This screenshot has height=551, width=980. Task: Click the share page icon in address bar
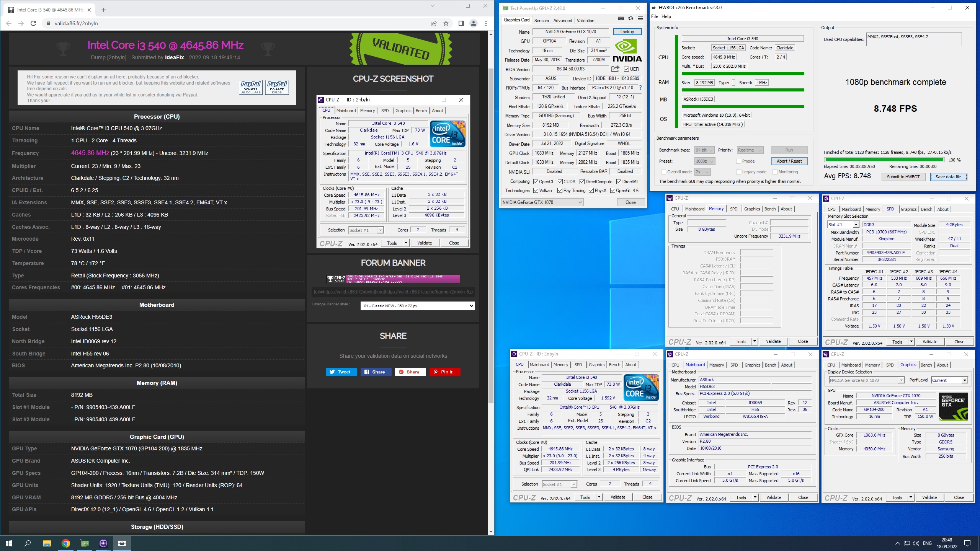(434, 23)
